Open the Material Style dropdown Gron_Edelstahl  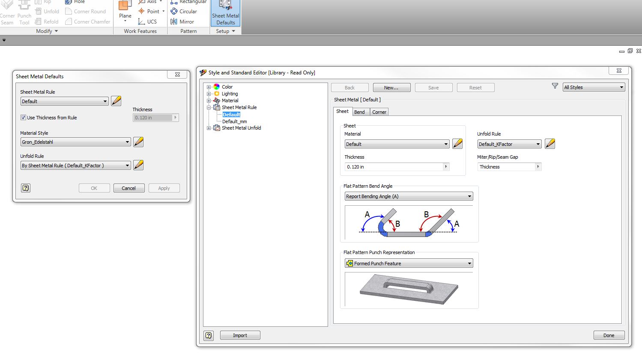tap(76, 142)
